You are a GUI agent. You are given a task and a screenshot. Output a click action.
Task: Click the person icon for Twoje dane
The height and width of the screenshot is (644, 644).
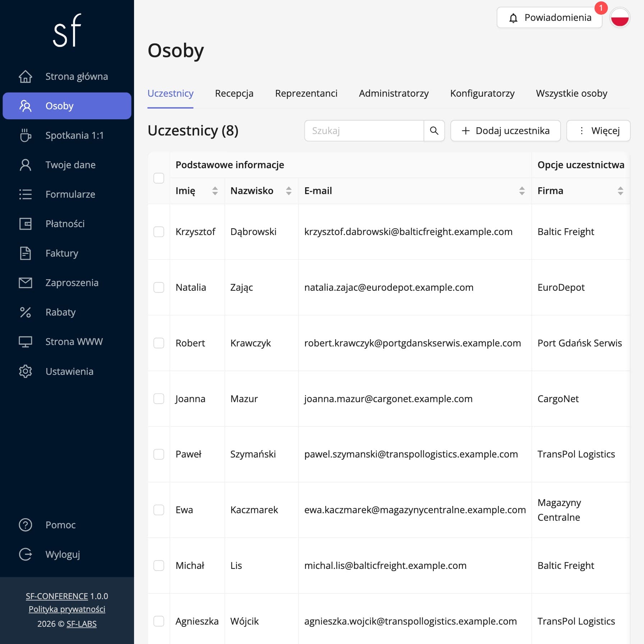click(25, 165)
